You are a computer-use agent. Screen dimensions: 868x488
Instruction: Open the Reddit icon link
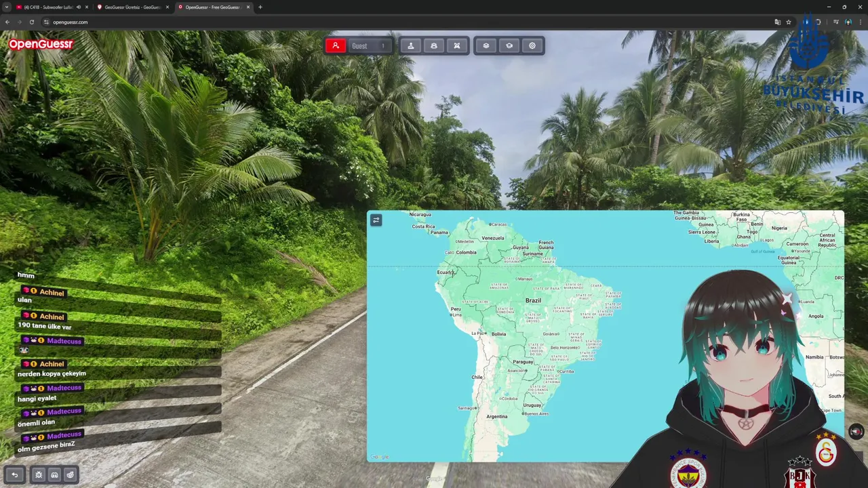pyautogui.click(x=70, y=474)
